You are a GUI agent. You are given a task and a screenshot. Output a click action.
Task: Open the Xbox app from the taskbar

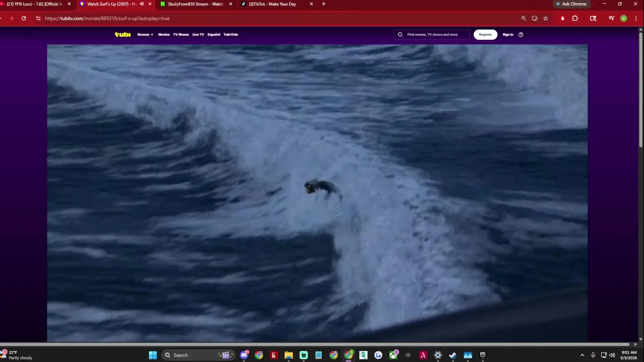pyautogui.click(x=393, y=355)
